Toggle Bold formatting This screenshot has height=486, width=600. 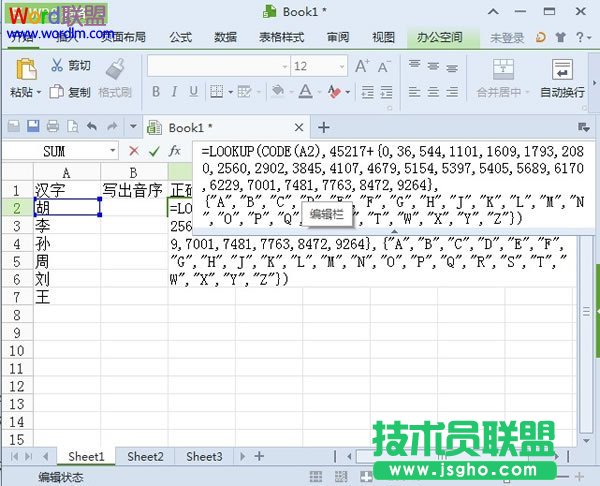(156, 92)
